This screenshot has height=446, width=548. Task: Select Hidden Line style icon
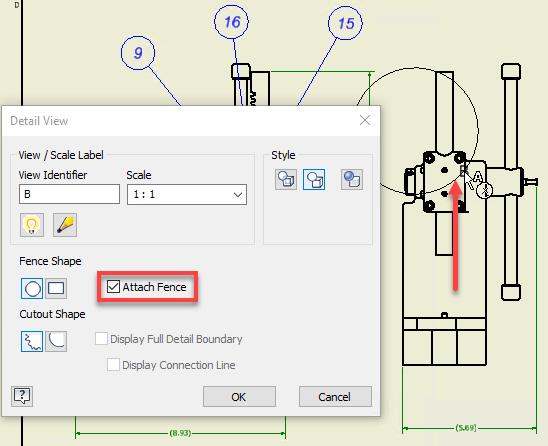[x=286, y=180]
